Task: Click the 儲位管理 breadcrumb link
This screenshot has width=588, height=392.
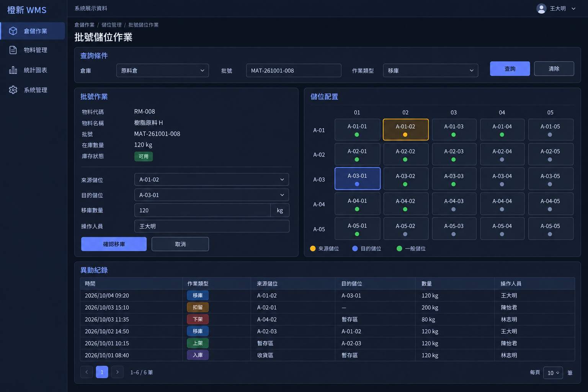Action: tap(111, 25)
